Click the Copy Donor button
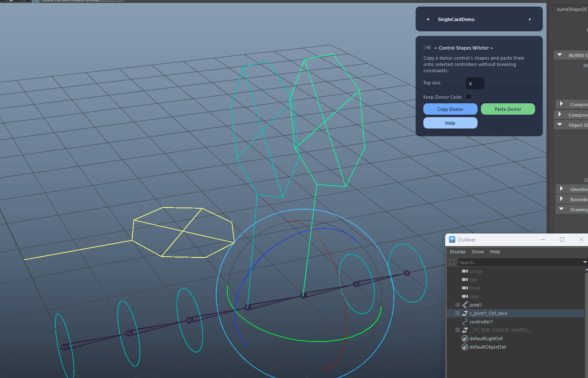Image resolution: width=588 pixels, height=378 pixels. coord(450,109)
